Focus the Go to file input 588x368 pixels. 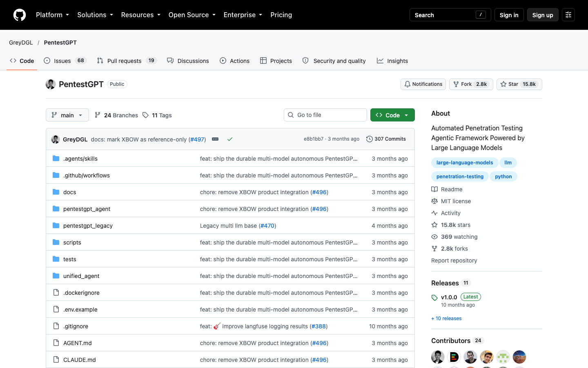(x=325, y=115)
